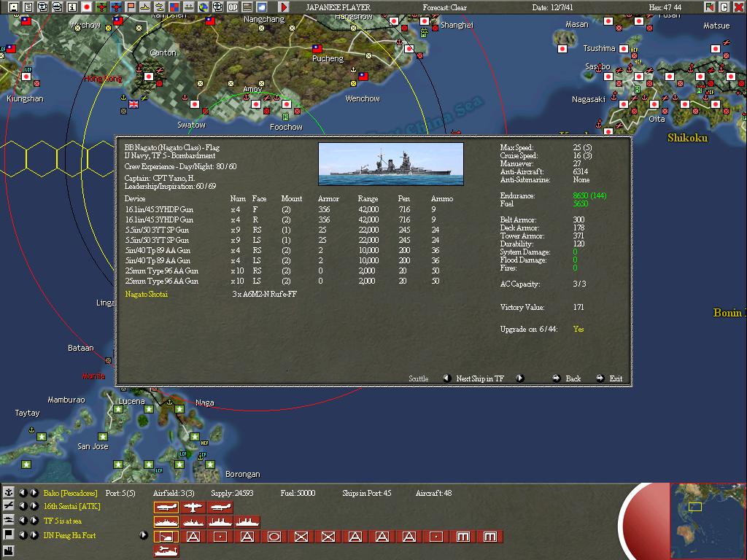
Task: Click next arrow beside IJN Peng Hu Fort
Action: coord(34,534)
